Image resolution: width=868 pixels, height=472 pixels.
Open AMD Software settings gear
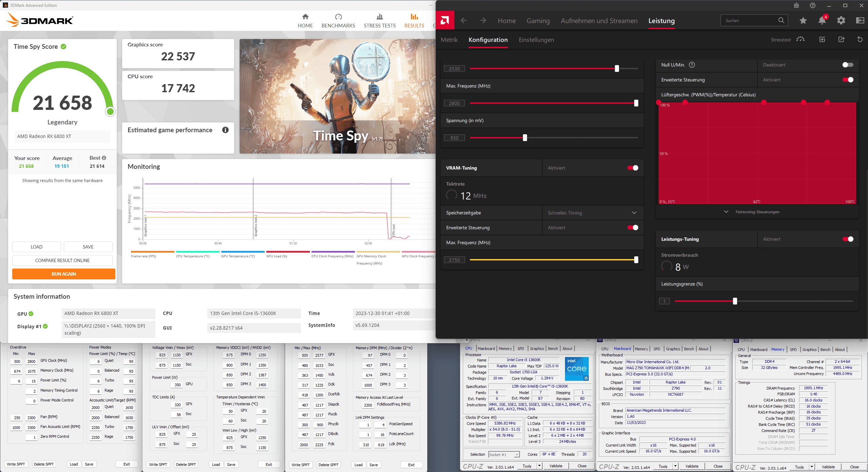841,21
